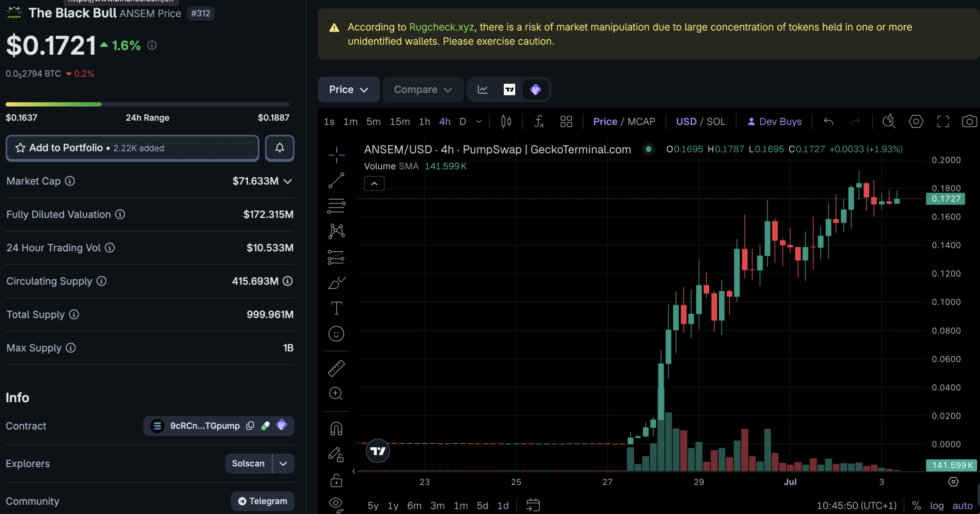Click the 24h Range progress bar
The height and width of the screenshot is (514, 980).
(147, 104)
